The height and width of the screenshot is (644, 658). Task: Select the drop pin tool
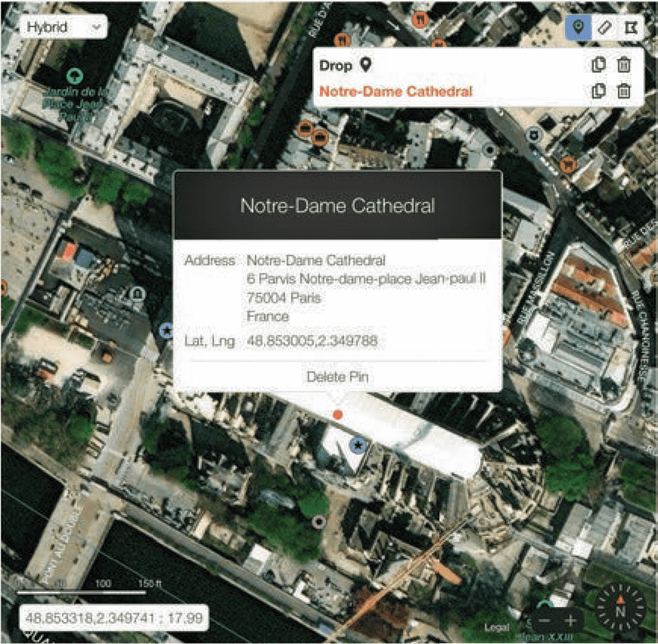(x=578, y=27)
